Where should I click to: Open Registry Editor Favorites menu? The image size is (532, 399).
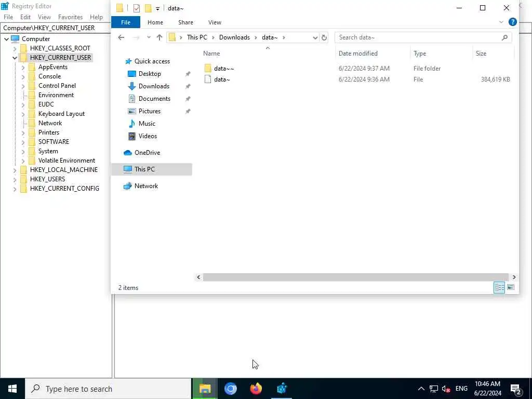point(70,17)
